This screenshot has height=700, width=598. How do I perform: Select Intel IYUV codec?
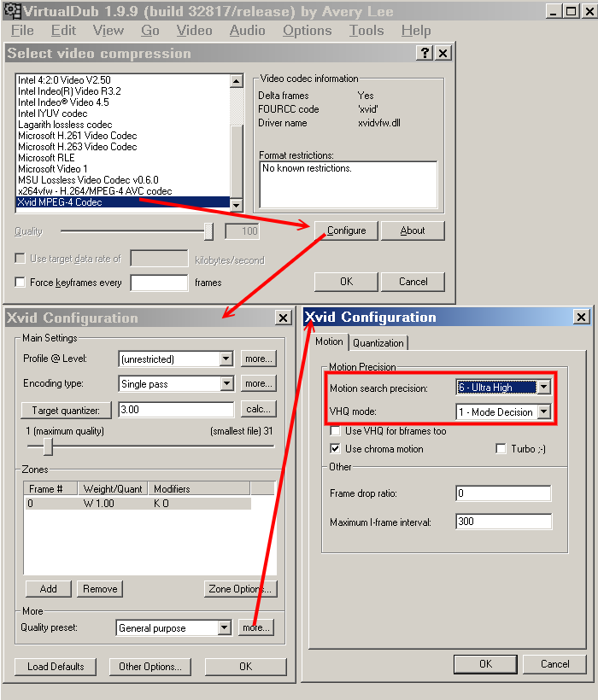(123, 114)
